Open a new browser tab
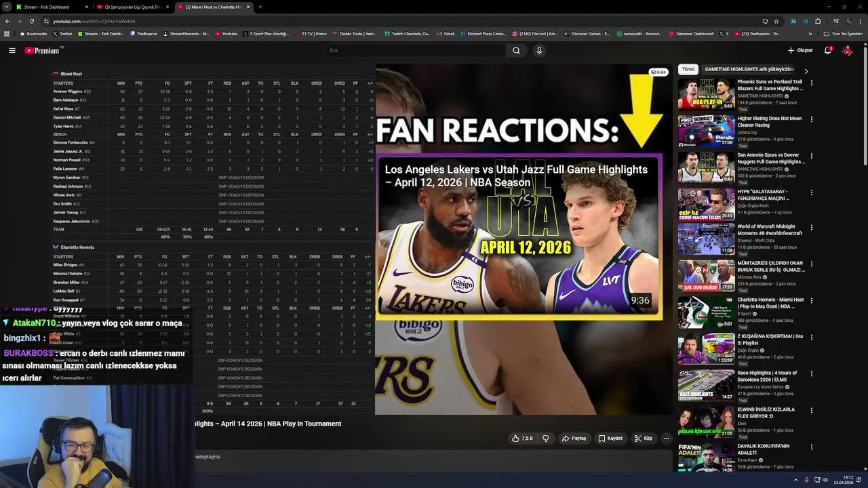Viewport: 868px width, 488px height. [x=260, y=7]
